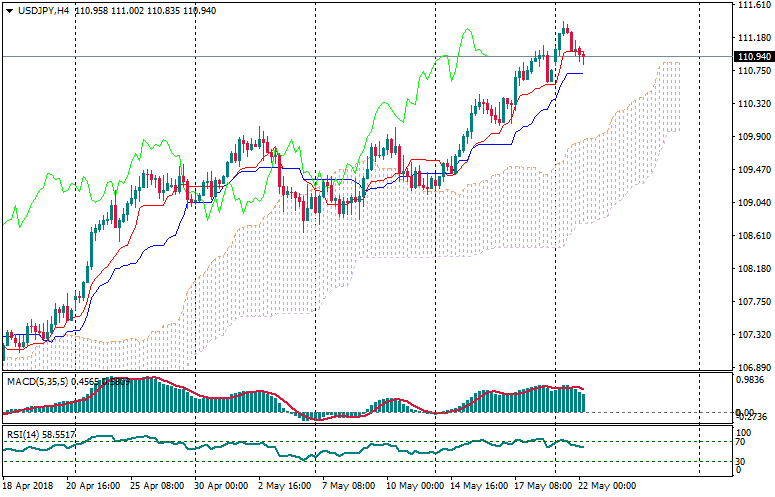Viewport: 775px width, 497px height.
Task: Click the 7 May 08:00 time label
Action: coord(346,486)
